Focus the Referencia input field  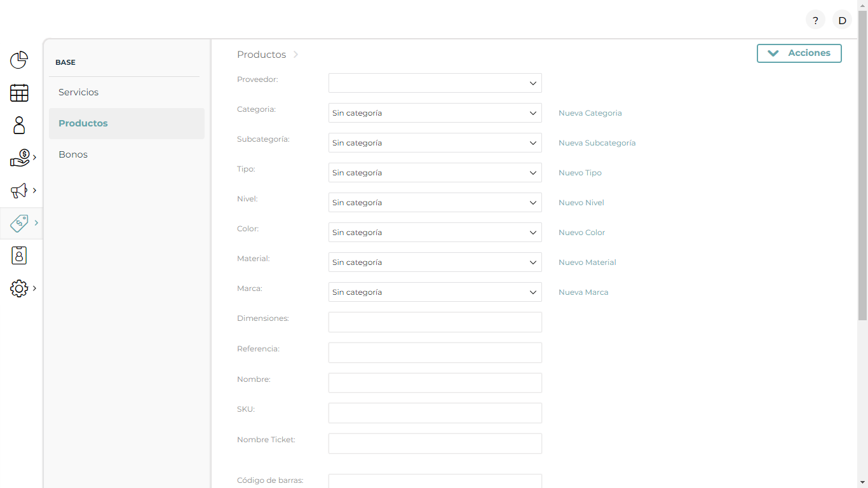click(435, 353)
